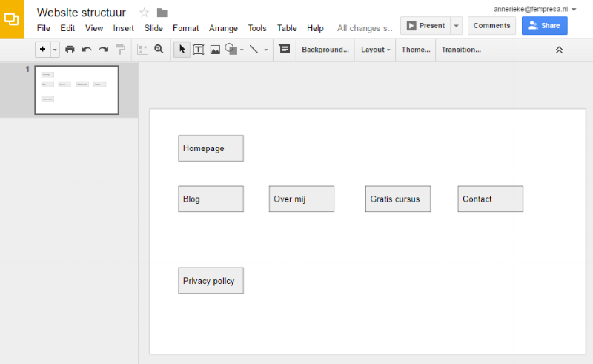Select the Homepage box on slide
The height and width of the screenshot is (364, 593).
pyautogui.click(x=211, y=148)
